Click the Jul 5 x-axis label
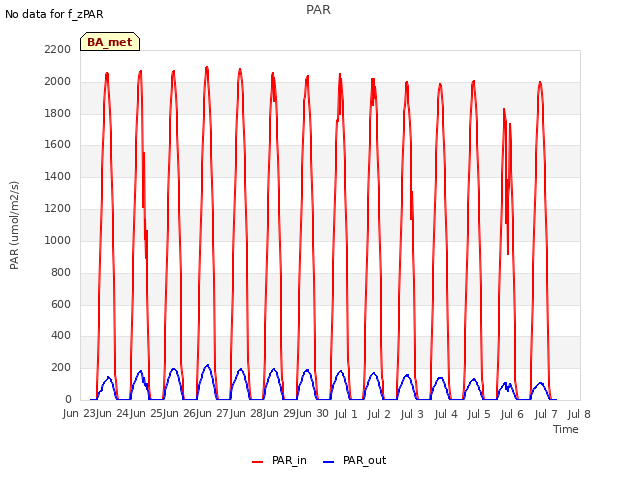Screen dimensions: 640x480 (479, 414)
